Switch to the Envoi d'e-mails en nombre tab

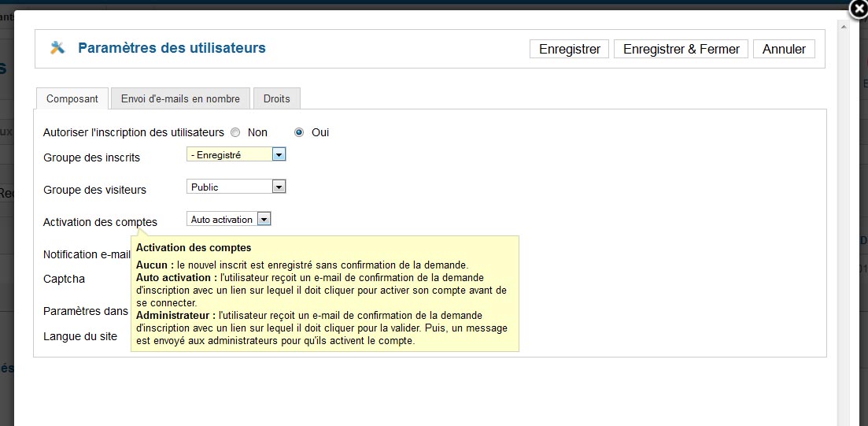pos(180,98)
